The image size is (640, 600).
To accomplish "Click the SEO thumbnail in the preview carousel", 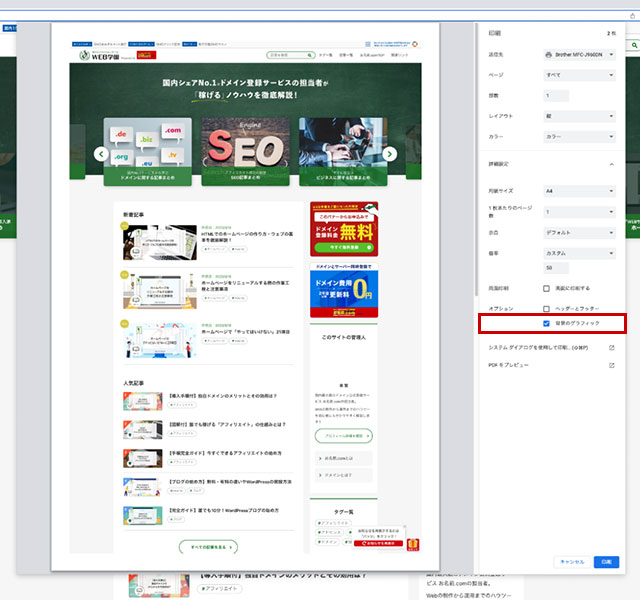I will 245,151.
